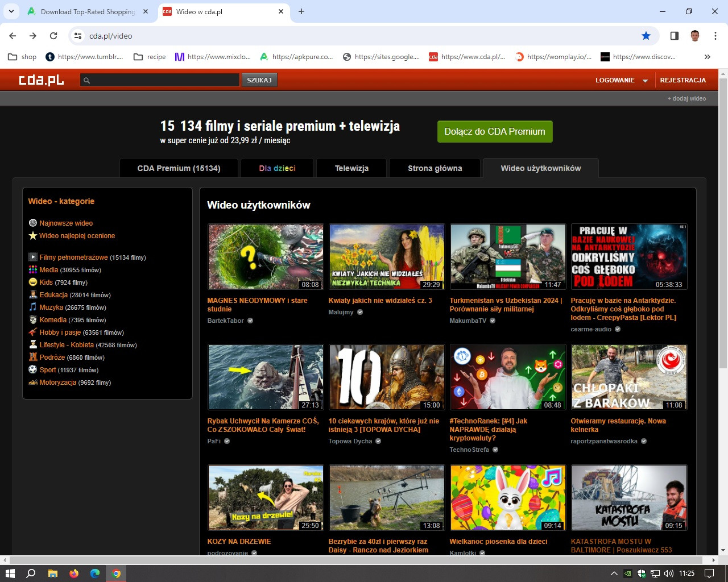Click the Podróże category icon
Image resolution: width=728 pixels, height=582 pixels.
click(33, 357)
